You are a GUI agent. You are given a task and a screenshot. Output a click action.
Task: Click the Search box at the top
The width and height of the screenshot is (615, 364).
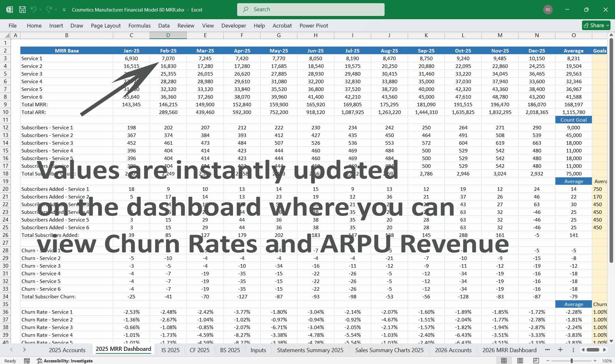coord(311,9)
